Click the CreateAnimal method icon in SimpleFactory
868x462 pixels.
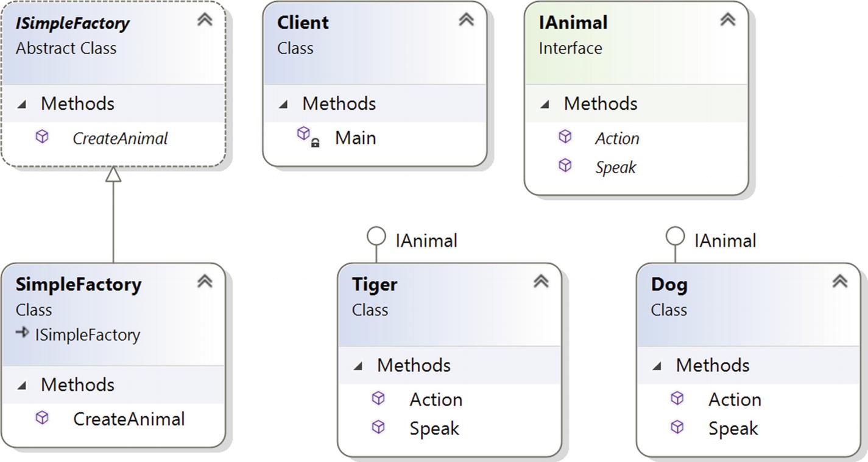[42, 418]
